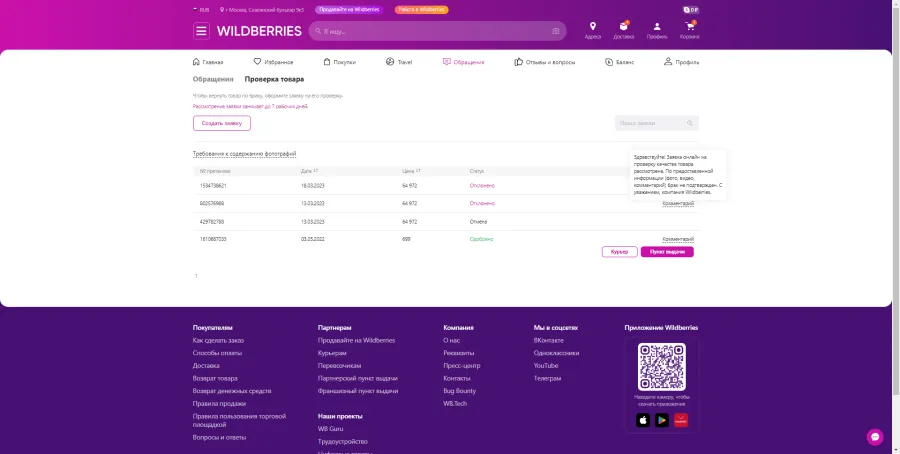
Task: Click claim number 429782788
Action: [212, 222]
